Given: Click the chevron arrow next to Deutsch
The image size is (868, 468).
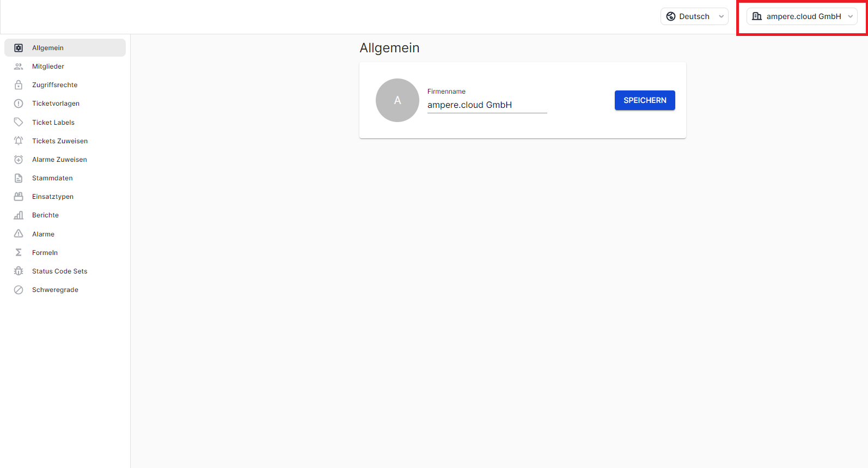Looking at the screenshot, I should 722,16.
